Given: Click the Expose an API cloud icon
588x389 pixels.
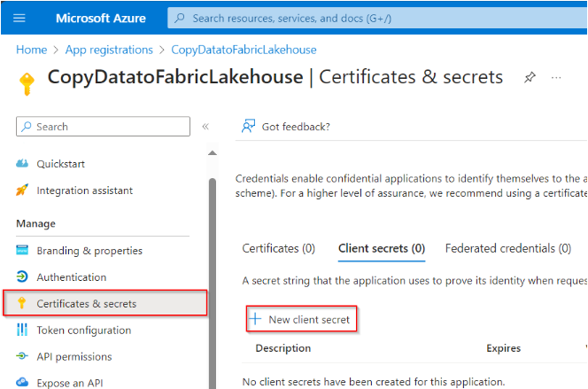Looking at the screenshot, I should (x=22, y=382).
